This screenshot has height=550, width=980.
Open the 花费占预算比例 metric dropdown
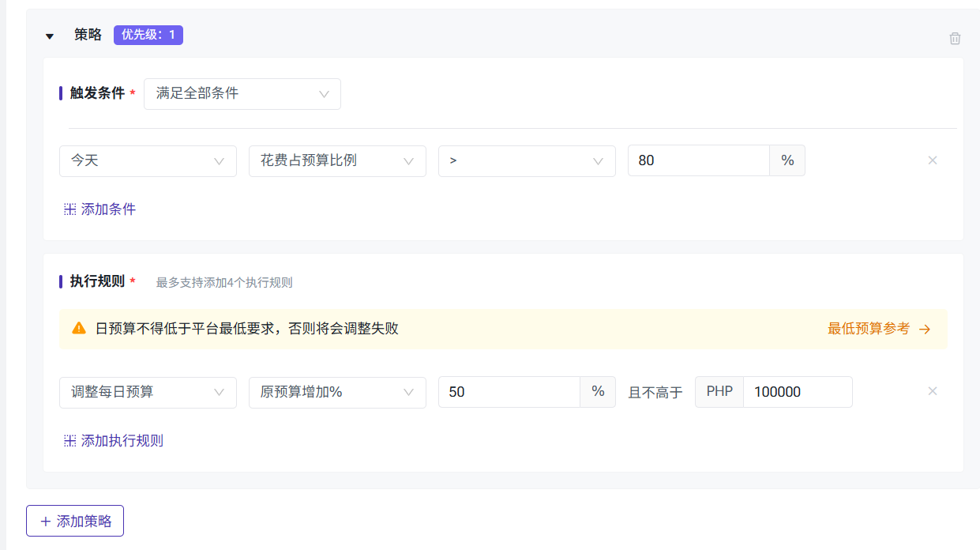click(337, 161)
